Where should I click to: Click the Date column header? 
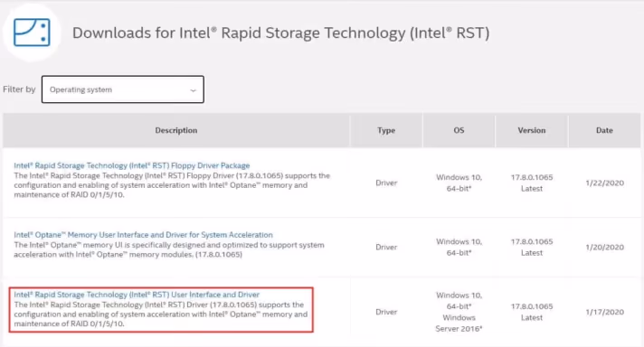pyautogui.click(x=604, y=130)
